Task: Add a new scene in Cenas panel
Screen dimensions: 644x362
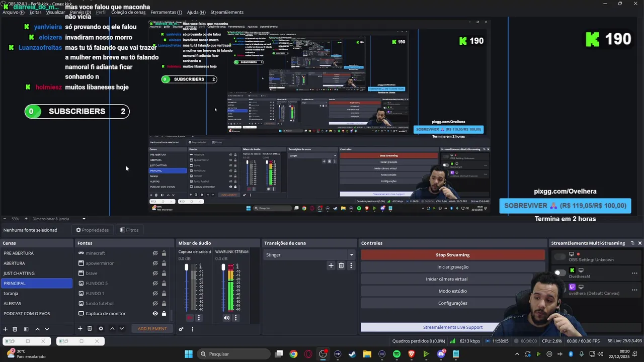Action: pos(6,329)
